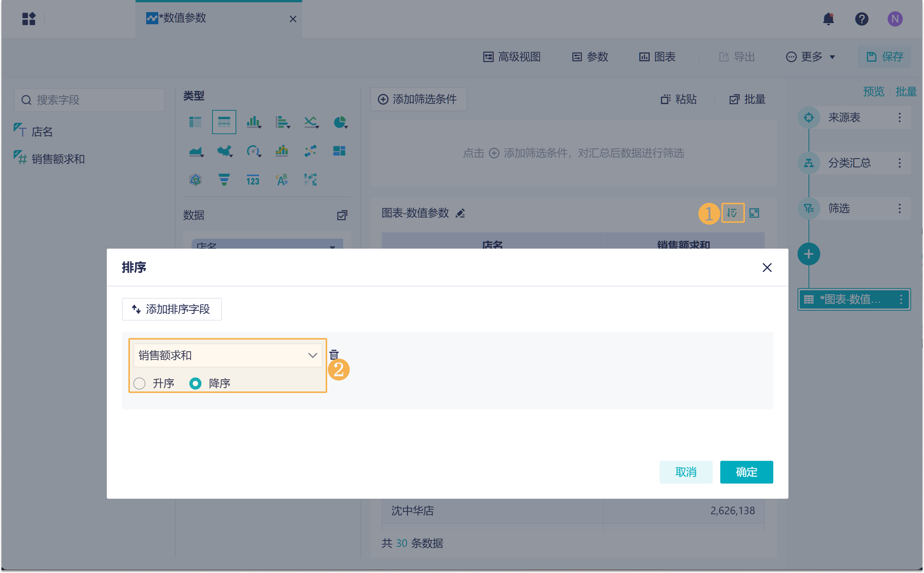This screenshot has width=924, height=573.
Task: Click the sort icon above the table
Action: click(x=732, y=213)
